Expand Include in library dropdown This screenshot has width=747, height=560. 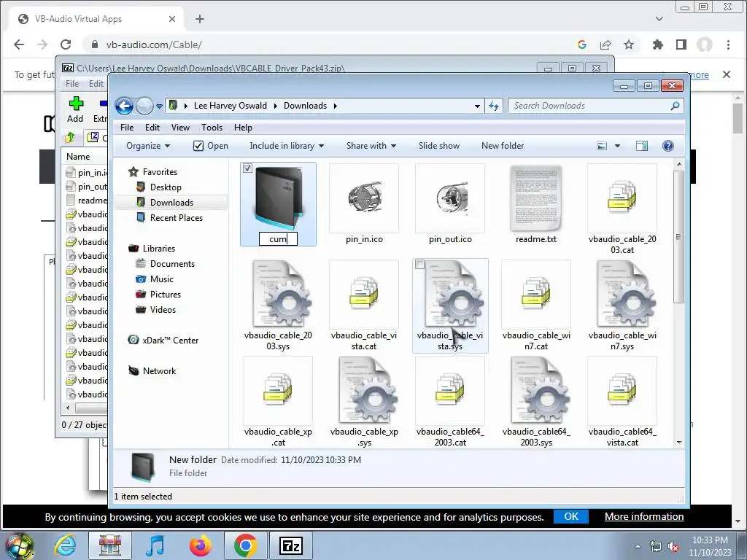[x=287, y=146]
